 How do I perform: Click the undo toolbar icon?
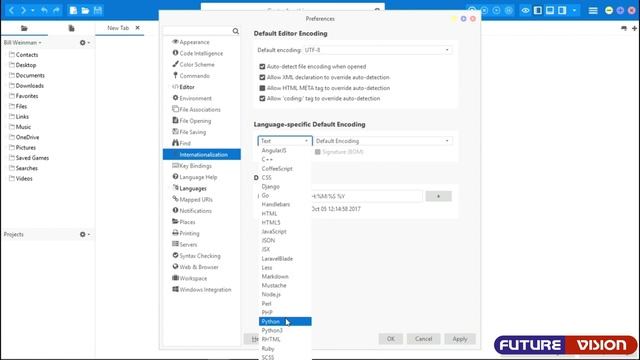point(44,10)
